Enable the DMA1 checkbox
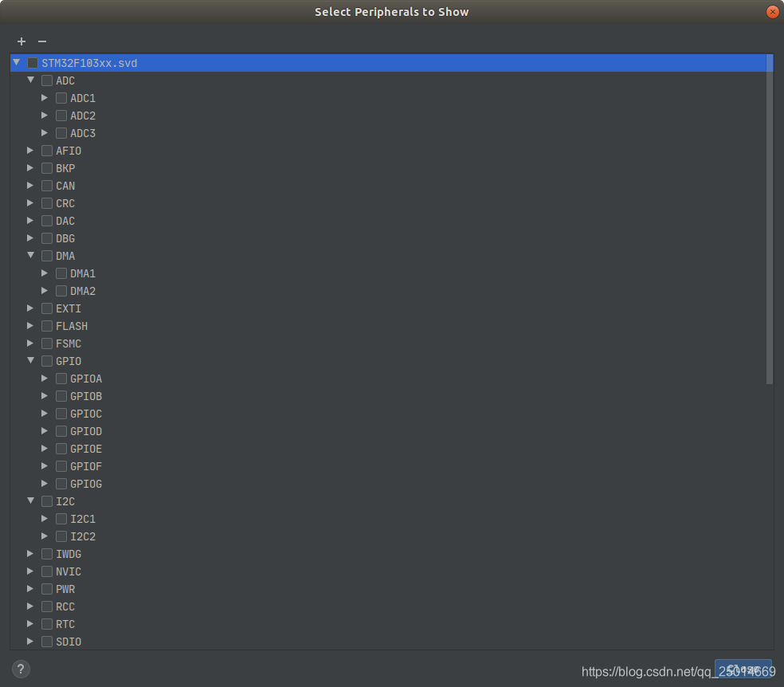Screen dimensions: 784x687 tap(61, 273)
